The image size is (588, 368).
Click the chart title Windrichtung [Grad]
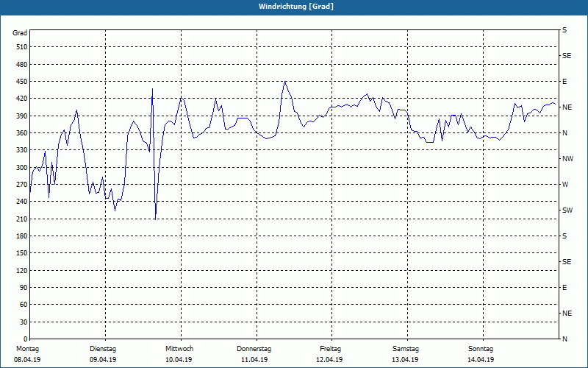[x=296, y=7]
